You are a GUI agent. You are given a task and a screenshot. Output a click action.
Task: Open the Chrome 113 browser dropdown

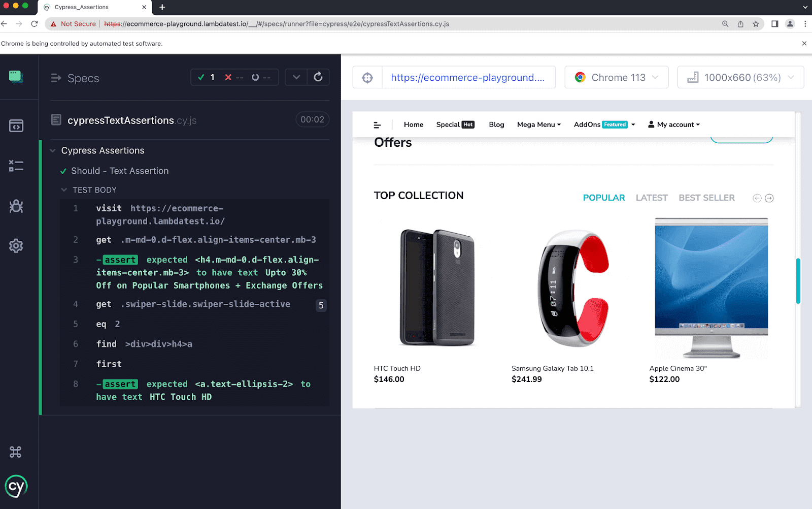pos(617,77)
